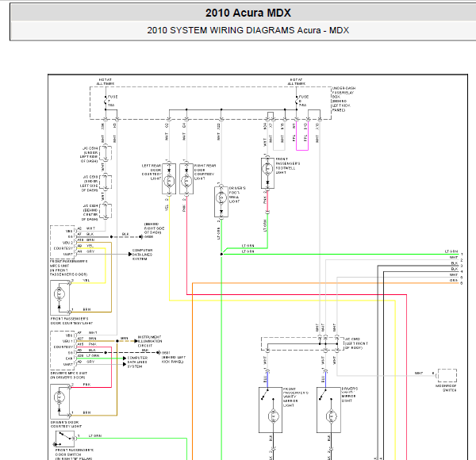This screenshot has height=460, width=476.
Task: Click the Right Rear Door Courtesy Light bulb symbol
Action: [186, 182]
